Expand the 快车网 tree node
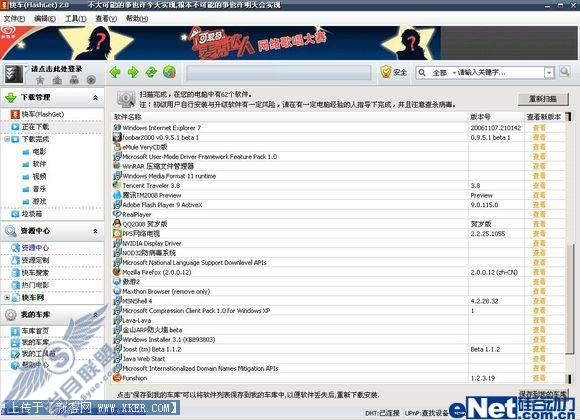The width and height of the screenshot is (580, 420). point(7,298)
